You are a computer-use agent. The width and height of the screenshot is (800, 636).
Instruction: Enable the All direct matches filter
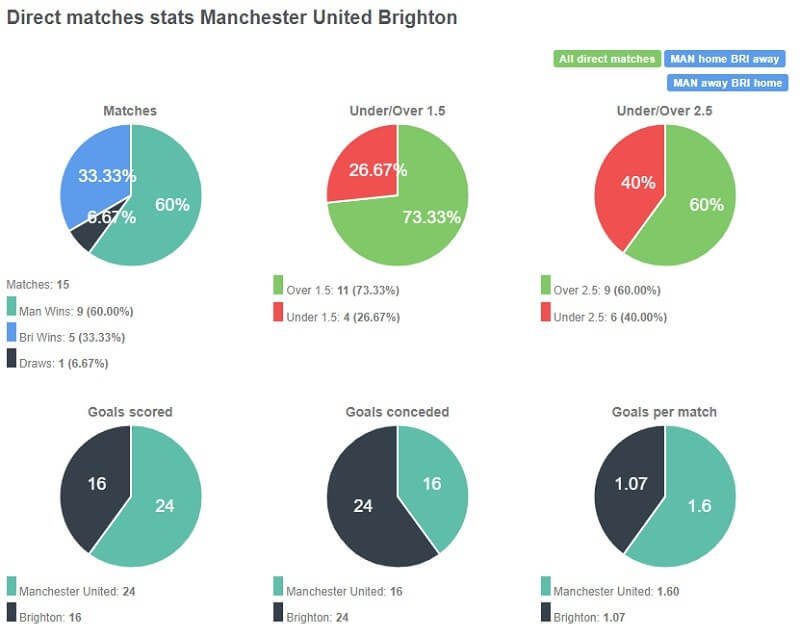[605, 59]
